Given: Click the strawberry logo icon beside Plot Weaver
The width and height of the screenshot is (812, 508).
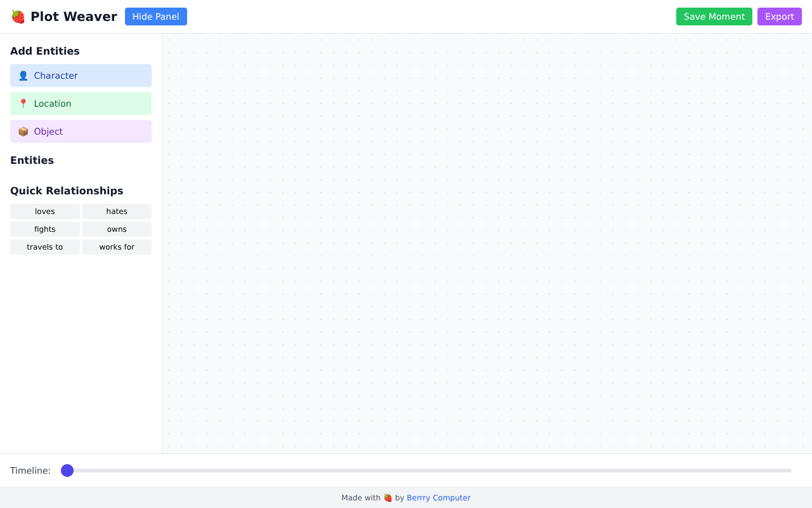Looking at the screenshot, I should click(x=18, y=17).
